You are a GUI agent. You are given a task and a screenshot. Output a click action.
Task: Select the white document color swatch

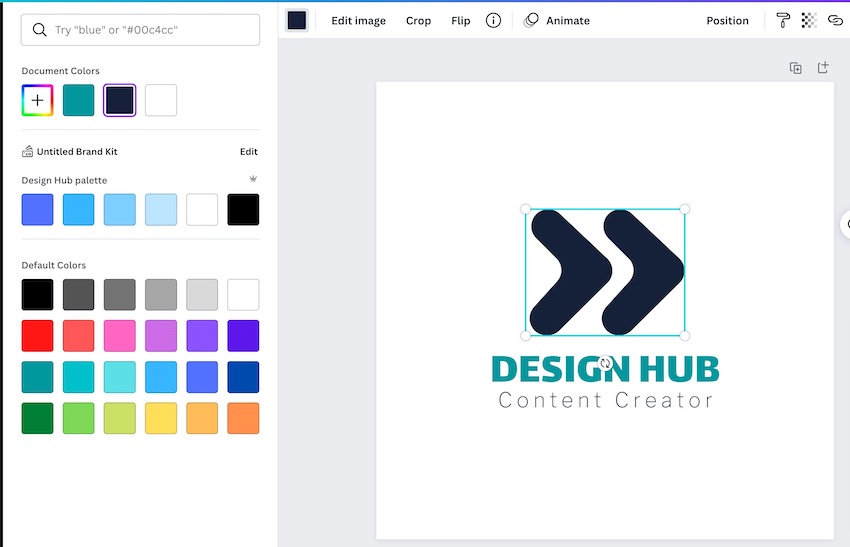pyautogui.click(x=161, y=100)
